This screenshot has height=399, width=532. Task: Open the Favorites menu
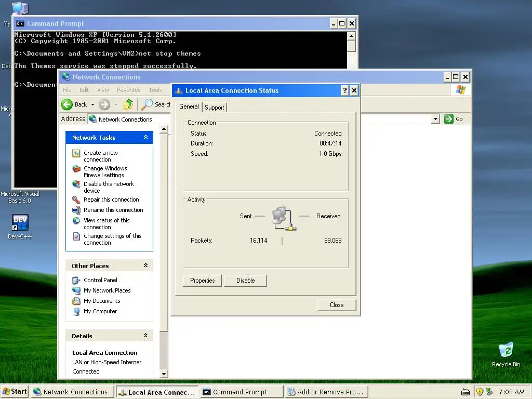pyautogui.click(x=129, y=90)
